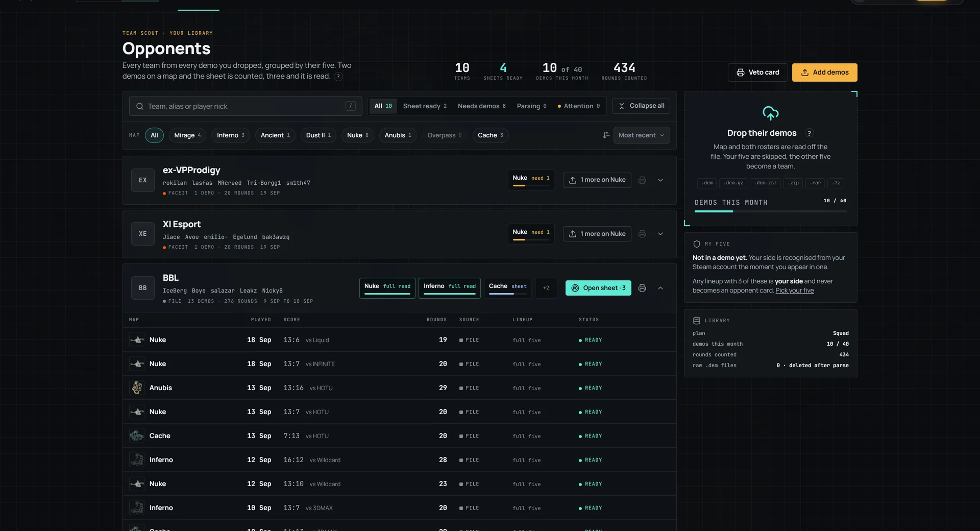Click the Add demos button
The height and width of the screenshot is (531, 980).
point(824,73)
